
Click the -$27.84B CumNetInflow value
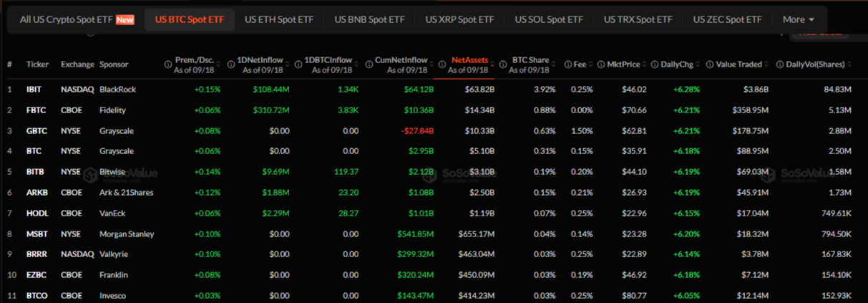pos(417,131)
